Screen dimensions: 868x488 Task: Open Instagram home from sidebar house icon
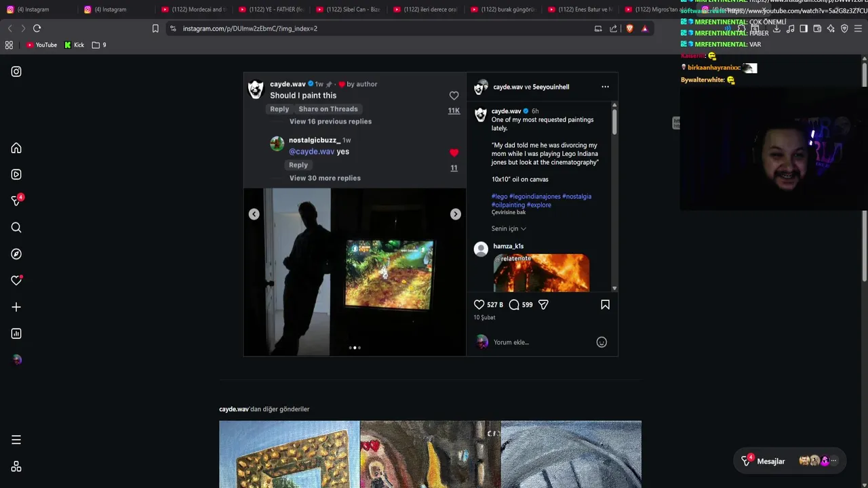point(16,148)
